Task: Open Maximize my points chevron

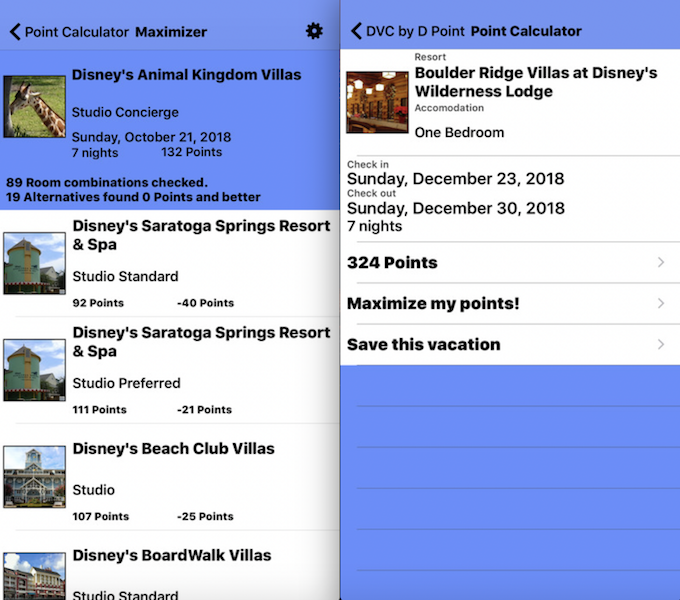Action: click(660, 303)
